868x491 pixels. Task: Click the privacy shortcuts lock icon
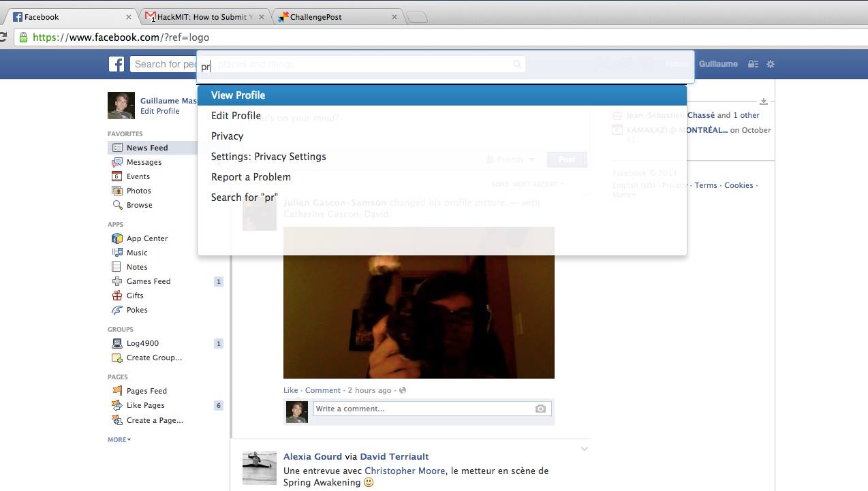753,64
